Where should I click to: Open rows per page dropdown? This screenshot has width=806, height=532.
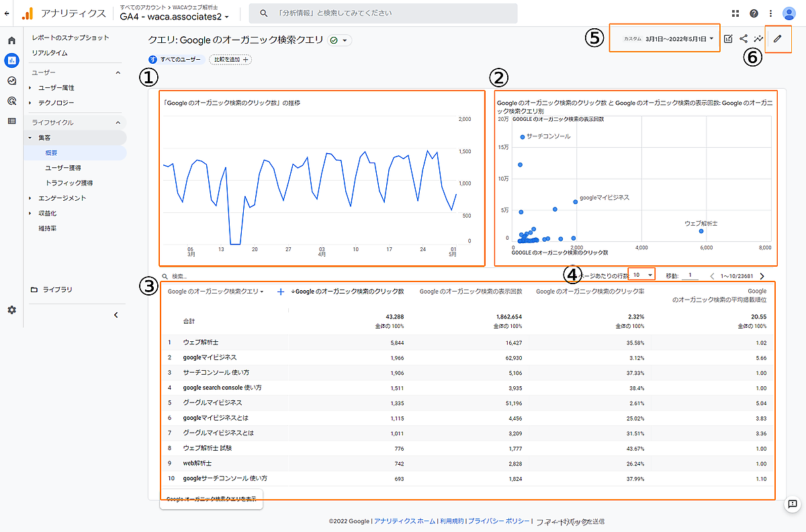[x=642, y=275]
